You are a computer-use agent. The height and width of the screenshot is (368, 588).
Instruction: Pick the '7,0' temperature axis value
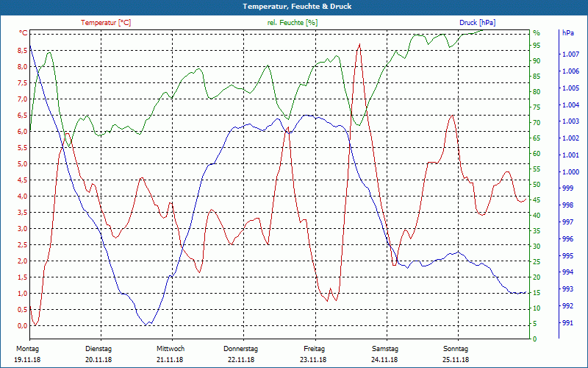click(x=22, y=99)
